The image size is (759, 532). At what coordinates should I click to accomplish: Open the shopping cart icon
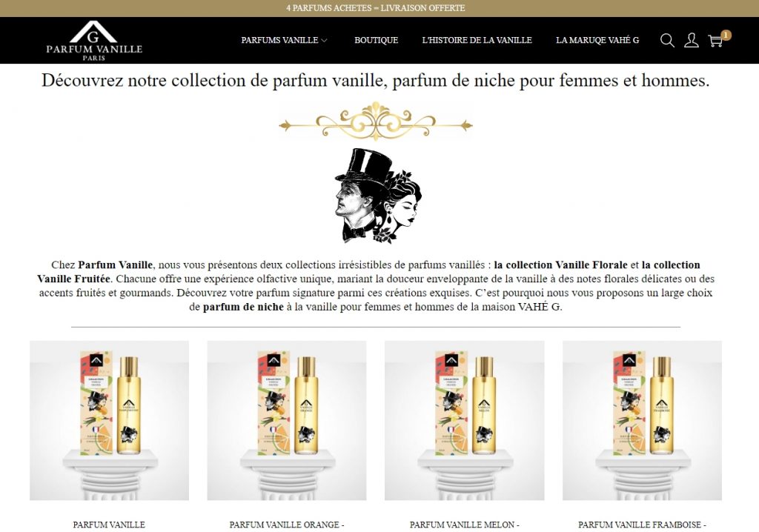[715, 41]
